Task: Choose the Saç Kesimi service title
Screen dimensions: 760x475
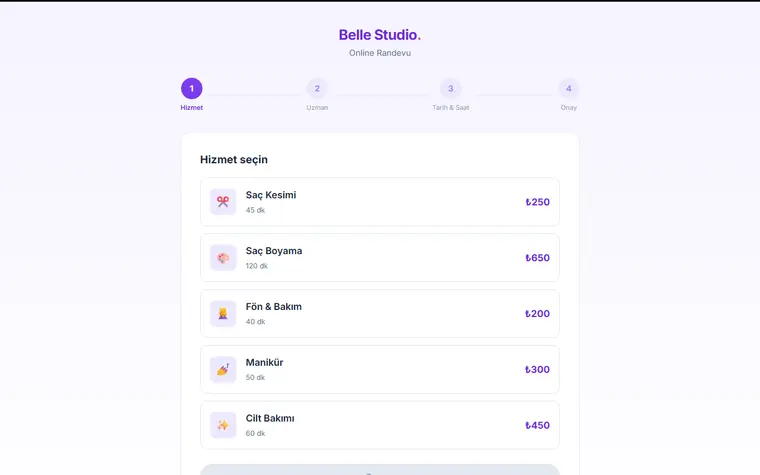Action: click(x=270, y=195)
